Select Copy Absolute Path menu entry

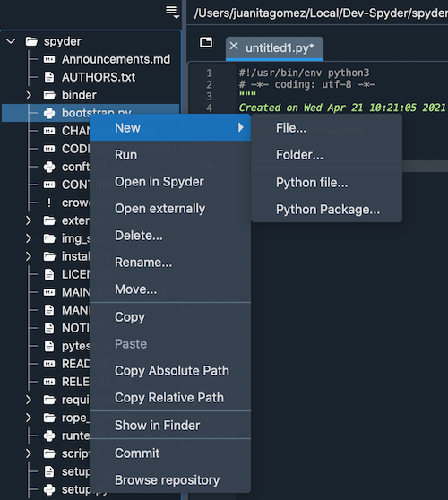pyautogui.click(x=170, y=371)
